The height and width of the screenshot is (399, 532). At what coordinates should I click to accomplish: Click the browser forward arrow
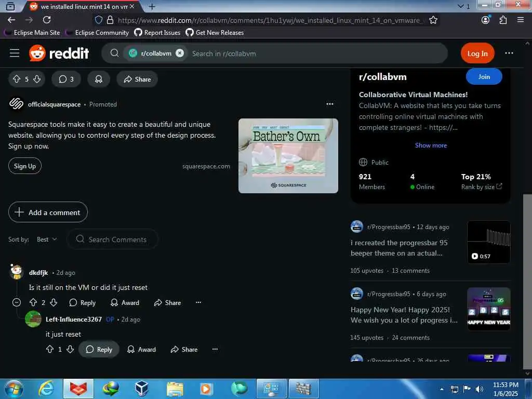(x=29, y=20)
